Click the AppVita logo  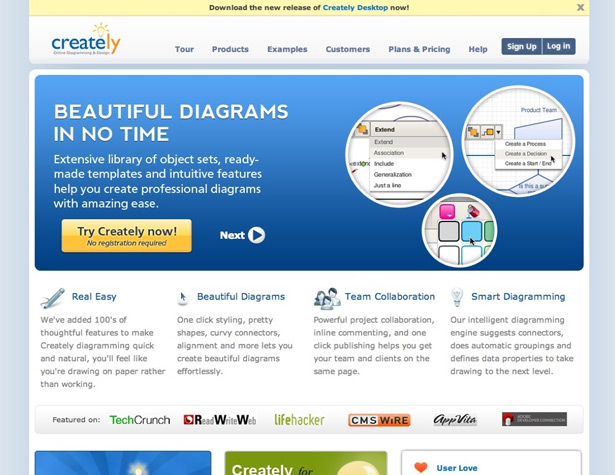pyautogui.click(x=455, y=420)
